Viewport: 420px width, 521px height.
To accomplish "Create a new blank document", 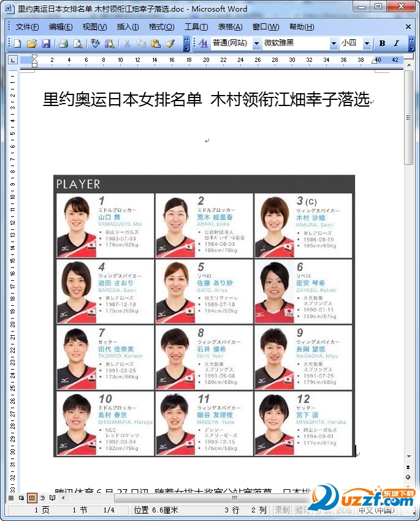I will [x=17, y=44].
